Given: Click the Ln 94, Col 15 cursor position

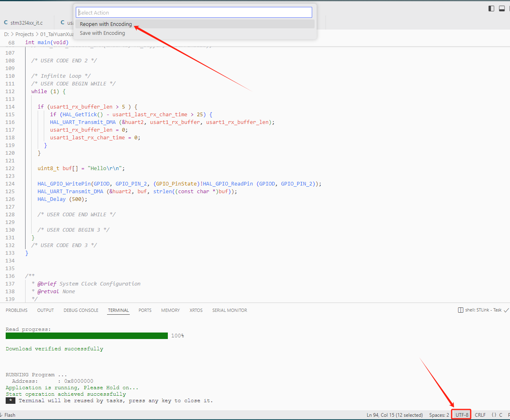Looking at the screenshot, I should (x=394, y=415).
